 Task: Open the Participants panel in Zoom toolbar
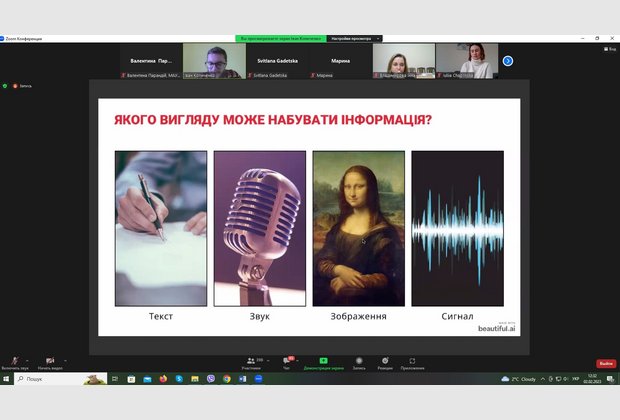point(250,362)
